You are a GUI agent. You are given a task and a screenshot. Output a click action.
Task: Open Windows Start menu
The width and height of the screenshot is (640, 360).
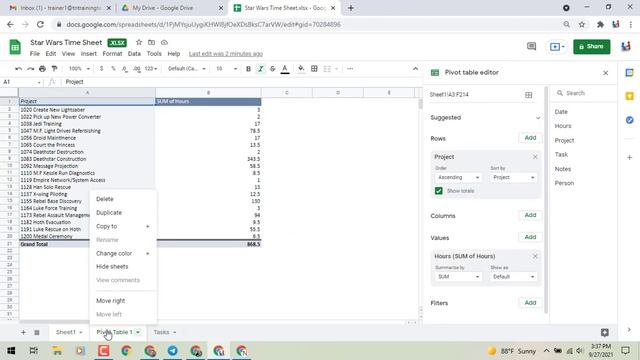[11, 351]
